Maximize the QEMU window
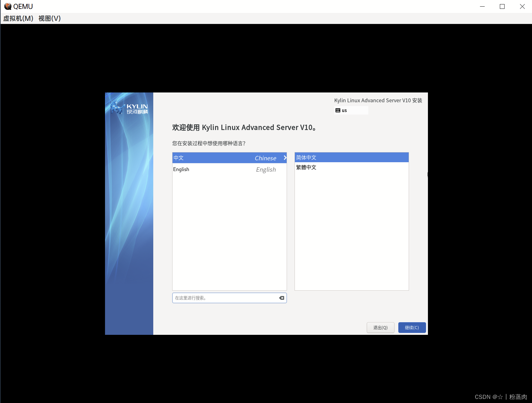 (502, 6)
